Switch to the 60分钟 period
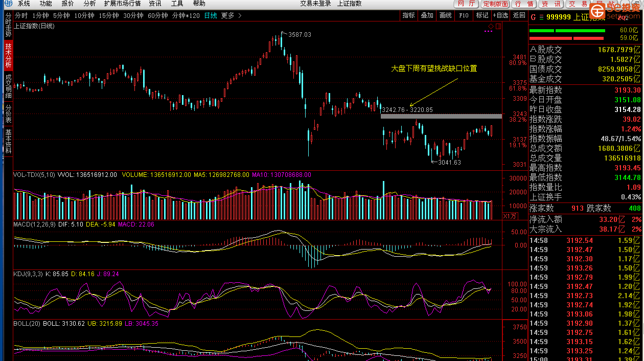The image size is (644, 361). [158, 15]
